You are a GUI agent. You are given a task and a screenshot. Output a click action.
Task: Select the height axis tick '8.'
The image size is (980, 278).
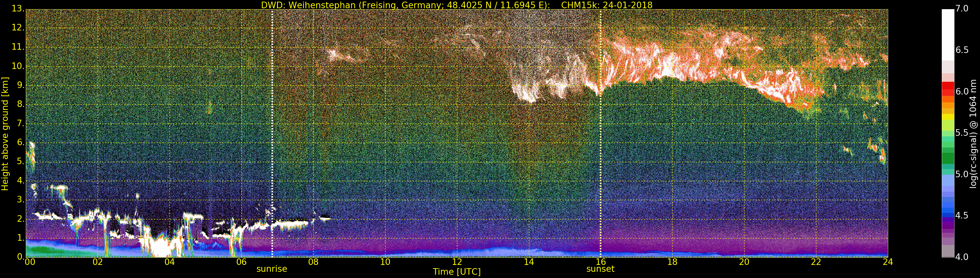click(x=21, y=104)
